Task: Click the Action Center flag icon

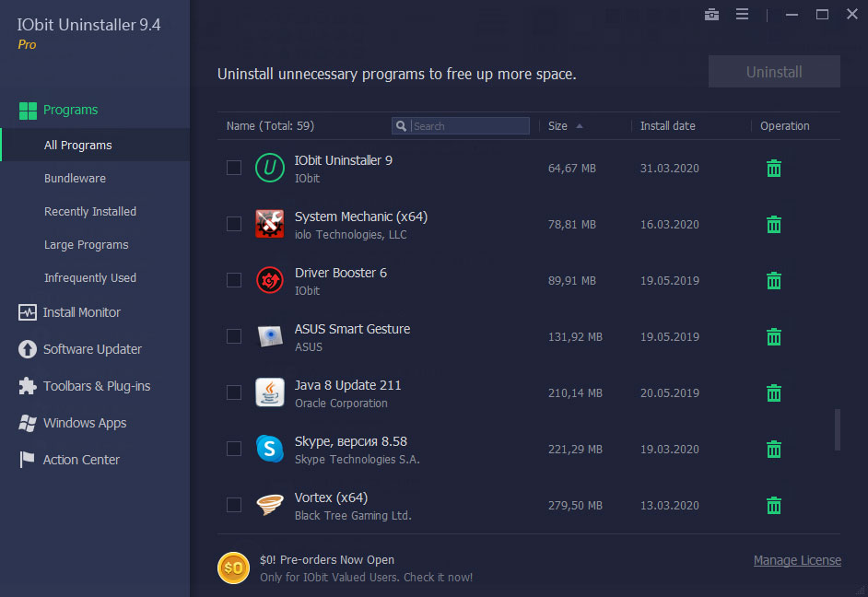Action: pyautogui.click(x=27, y=460)
